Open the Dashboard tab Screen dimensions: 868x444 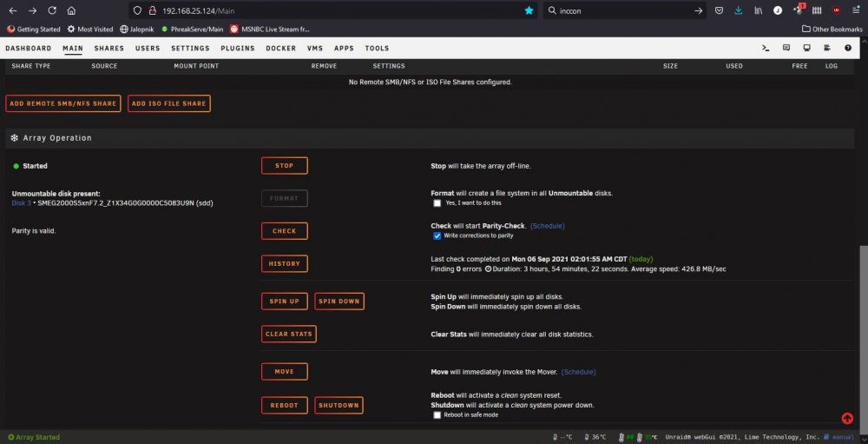click(29, 49)
